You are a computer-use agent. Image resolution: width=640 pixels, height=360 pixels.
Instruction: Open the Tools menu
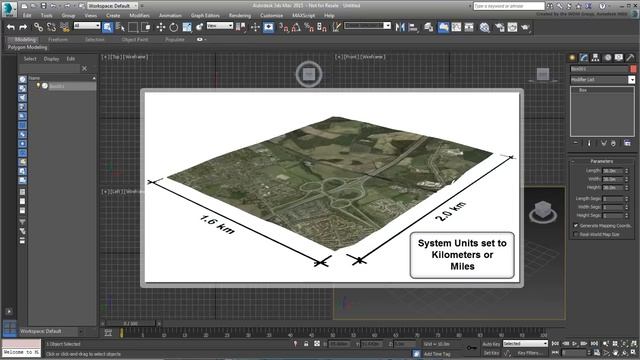pyautogui.click(x=47, y=16)
